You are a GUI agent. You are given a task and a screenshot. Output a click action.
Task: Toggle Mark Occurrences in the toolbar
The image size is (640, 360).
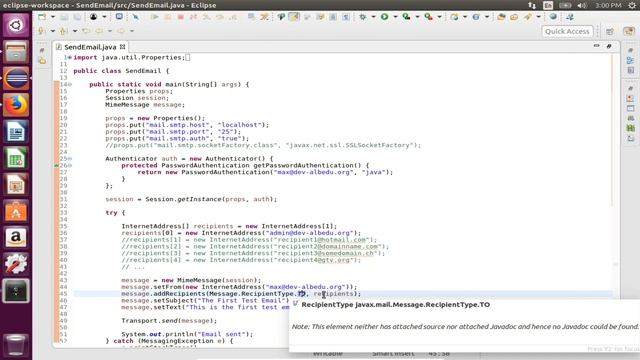[294, 17]
